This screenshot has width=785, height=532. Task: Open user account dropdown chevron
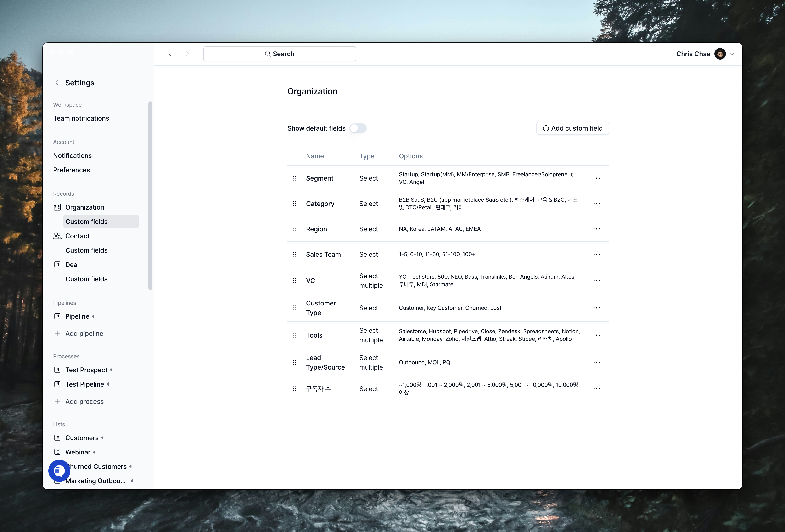click(x=732, y=54)
